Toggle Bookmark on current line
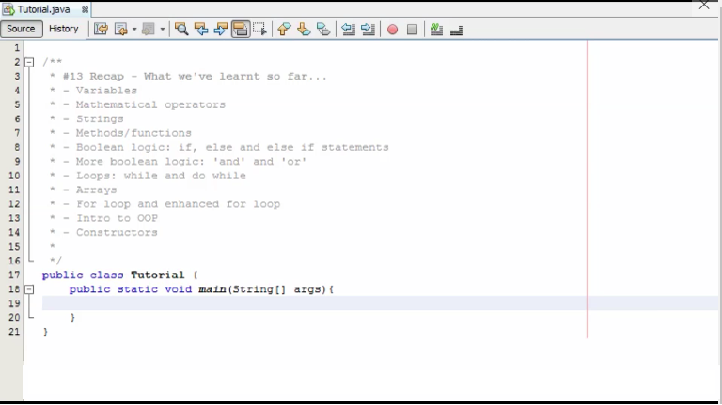Image resolution: width=722 pixels, height=405 pixels. pos(324,29)
